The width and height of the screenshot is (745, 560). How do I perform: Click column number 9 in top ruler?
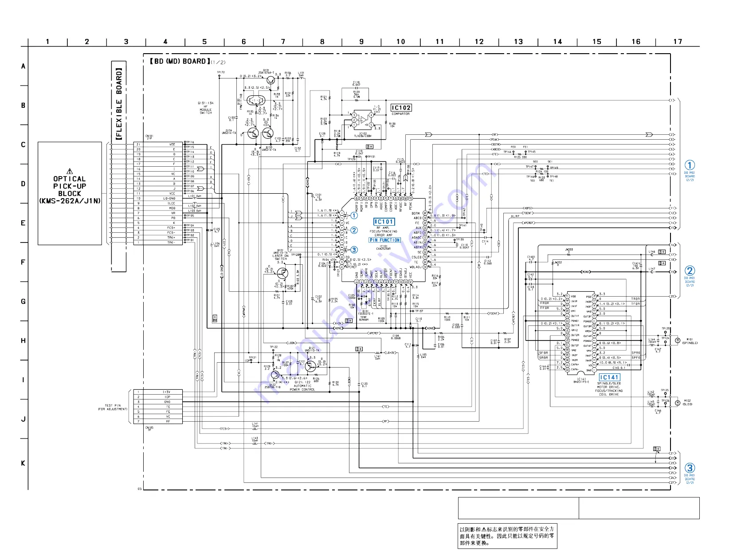pos(361,42)
